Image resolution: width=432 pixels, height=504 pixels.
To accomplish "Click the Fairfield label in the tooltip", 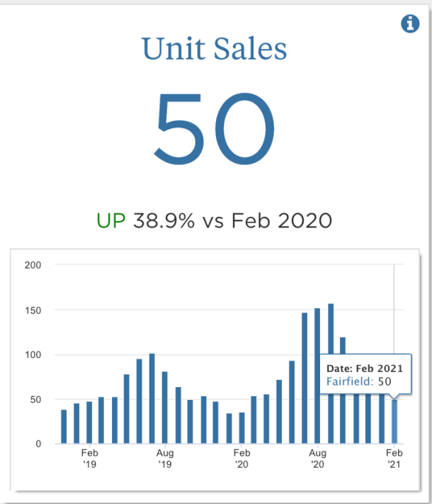I will click(350, 381).
